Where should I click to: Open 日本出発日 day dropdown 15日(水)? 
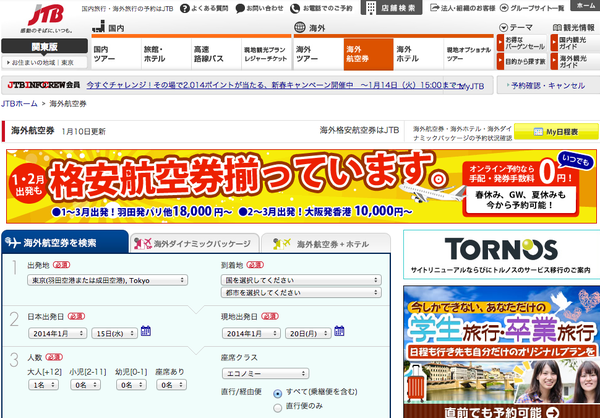coord(114,333)
